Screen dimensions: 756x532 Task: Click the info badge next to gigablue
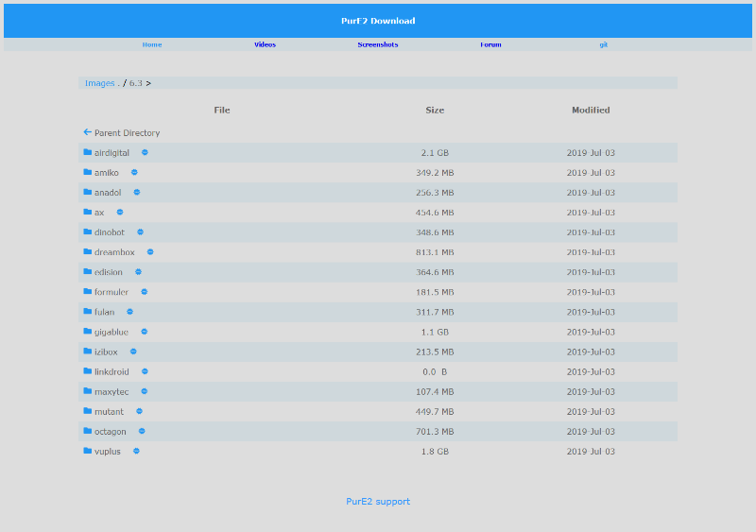[x=145, y=332]
